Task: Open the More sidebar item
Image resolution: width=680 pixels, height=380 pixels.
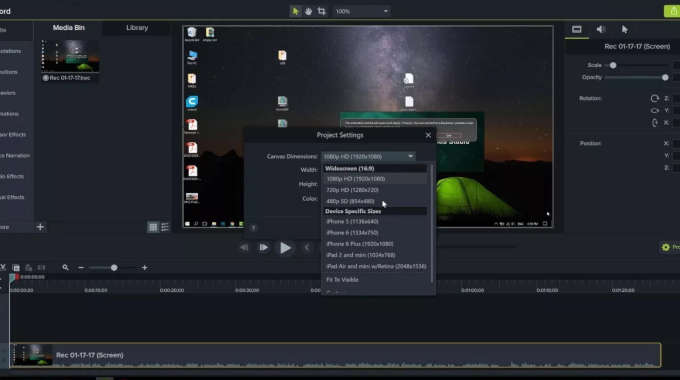Action: (5, 227)
